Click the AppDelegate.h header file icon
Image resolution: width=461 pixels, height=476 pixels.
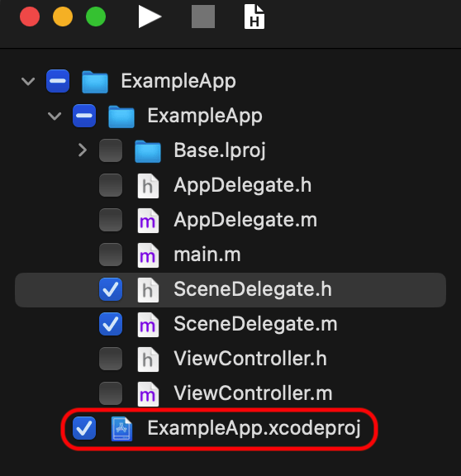pyautogui.click(x=148, y=186)
